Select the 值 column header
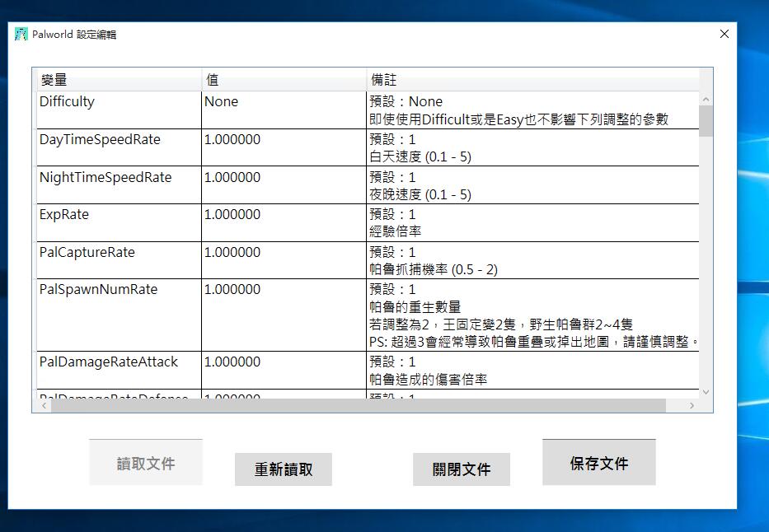The height and width of the screenshot is (532, 769). tap(284, 79)
